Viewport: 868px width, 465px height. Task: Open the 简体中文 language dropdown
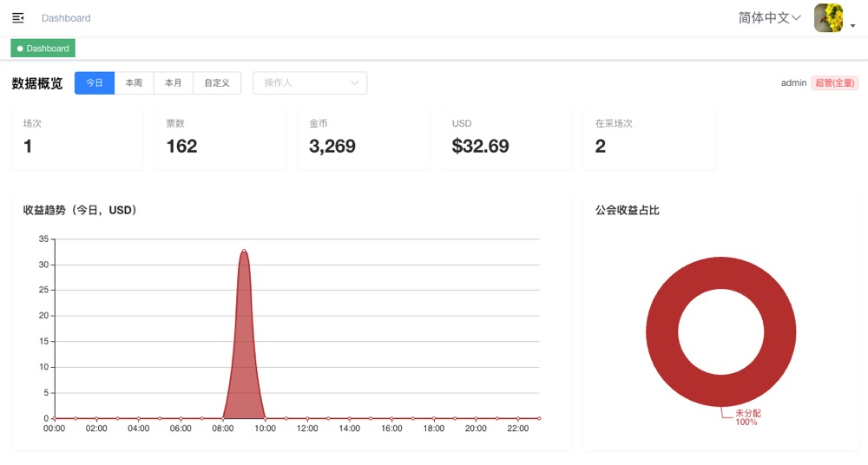point(769,17)
